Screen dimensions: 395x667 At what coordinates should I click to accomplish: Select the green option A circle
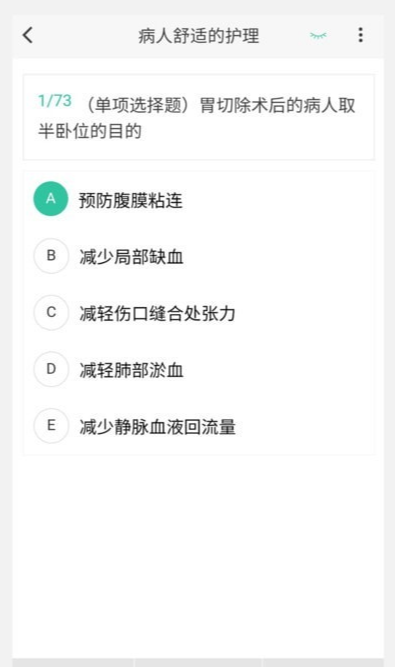coord(51,199)
